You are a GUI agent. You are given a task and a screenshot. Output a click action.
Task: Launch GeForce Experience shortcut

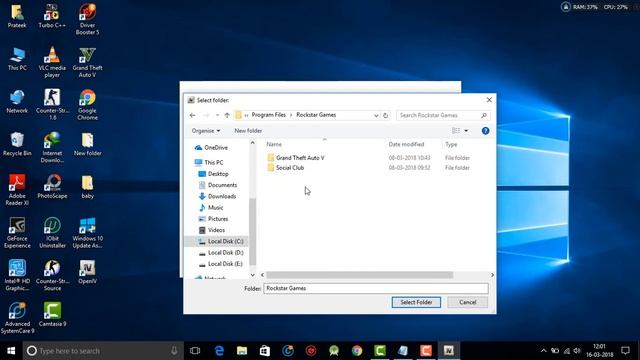(x=17, y=233)
